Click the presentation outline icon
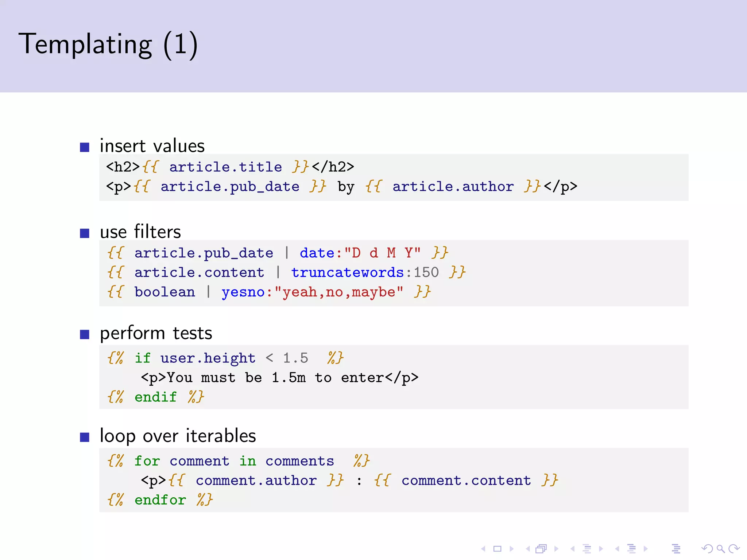Image resolution: width=747 pixels, height=560 pixels. click(676, 549)
